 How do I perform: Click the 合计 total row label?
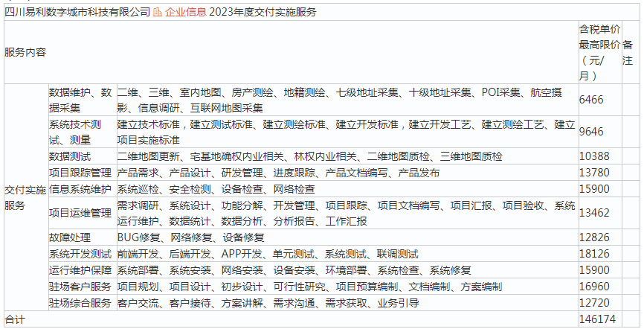(15, 319)
